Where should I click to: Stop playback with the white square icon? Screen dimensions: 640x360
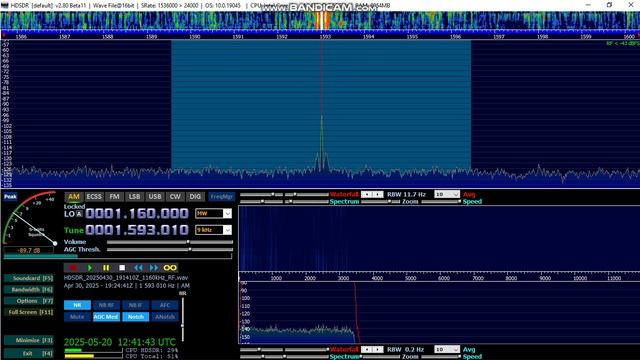[122, 268]
